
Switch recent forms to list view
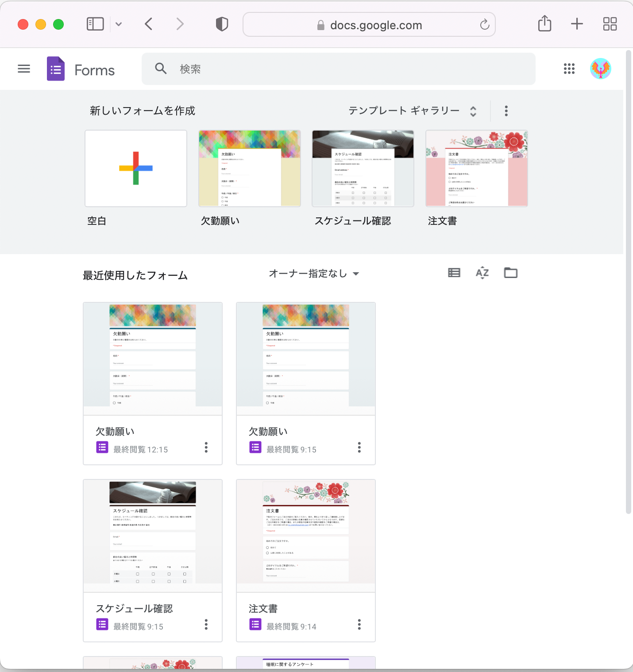click(x=454, y=273)
